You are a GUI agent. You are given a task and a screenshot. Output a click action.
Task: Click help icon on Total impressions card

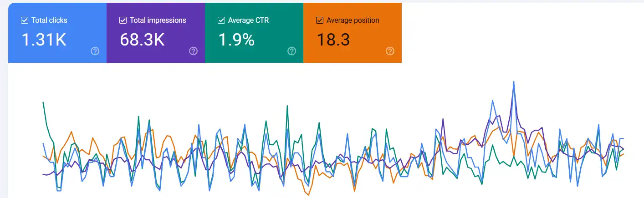click(193, 51)
